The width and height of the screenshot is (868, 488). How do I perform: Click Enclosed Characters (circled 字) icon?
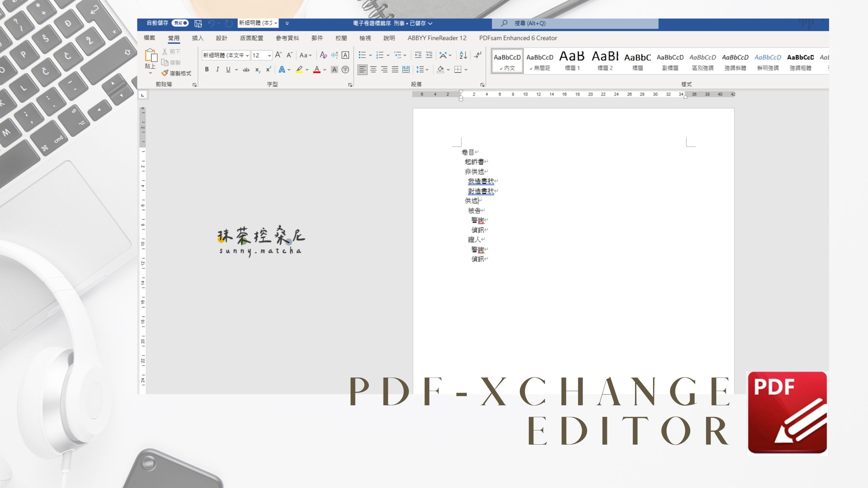[345, 69]
